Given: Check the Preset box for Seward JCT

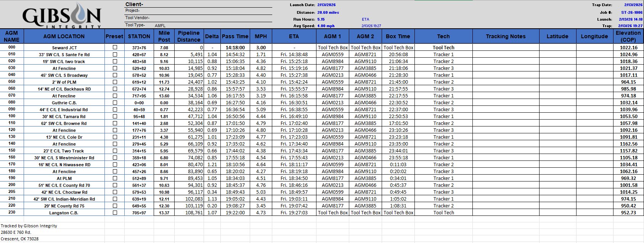Looking at the screenshot, I should (x=115, y=48).
